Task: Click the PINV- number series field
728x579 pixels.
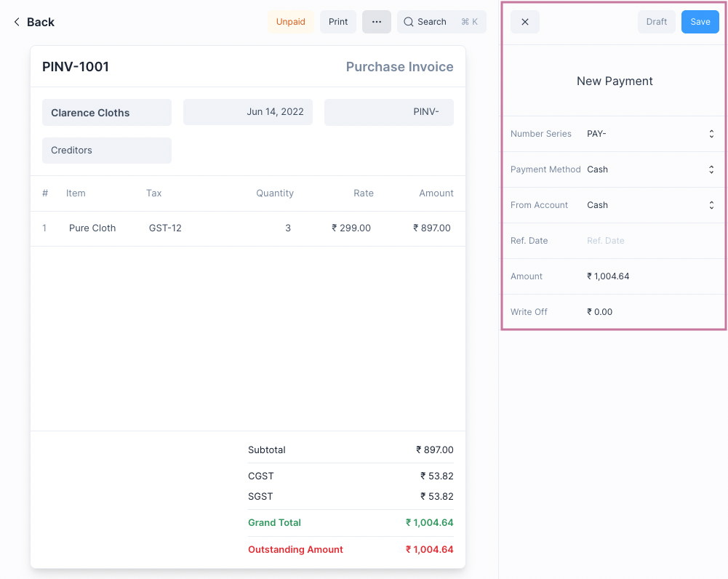Action: pyautogui.click(x=389, y=112)
